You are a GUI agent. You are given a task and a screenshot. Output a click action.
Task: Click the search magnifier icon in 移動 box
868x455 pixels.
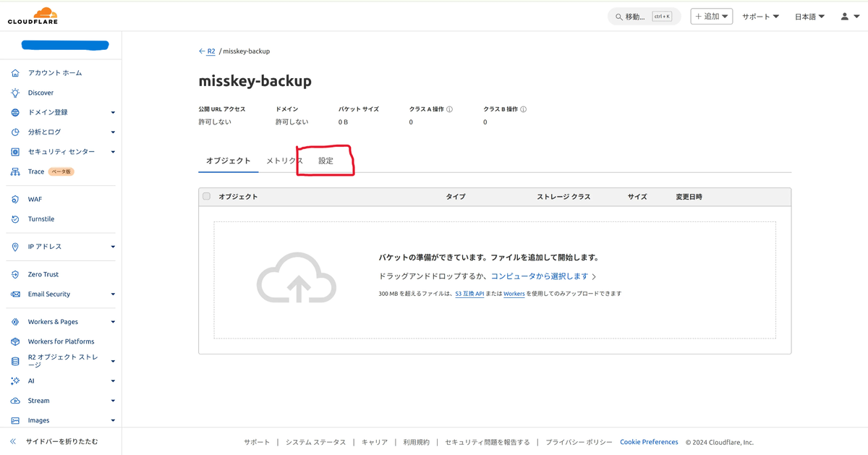[x=618, y=17]
